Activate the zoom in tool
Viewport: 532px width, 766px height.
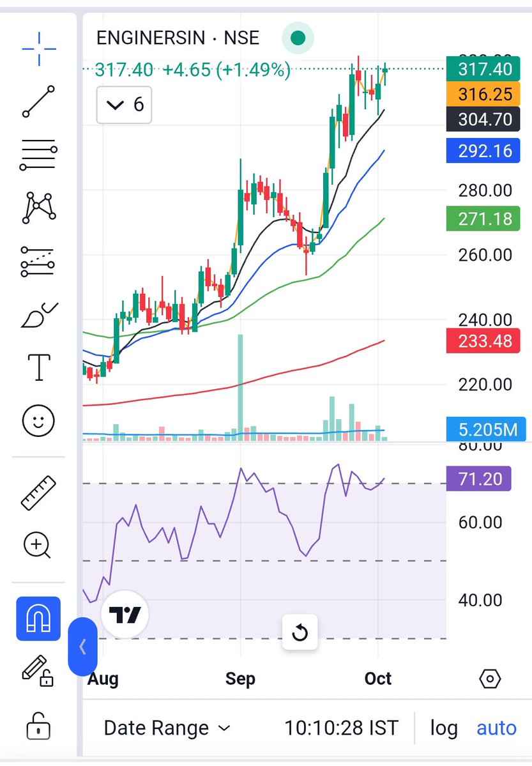pyautogui.click(x=38, y=545)
